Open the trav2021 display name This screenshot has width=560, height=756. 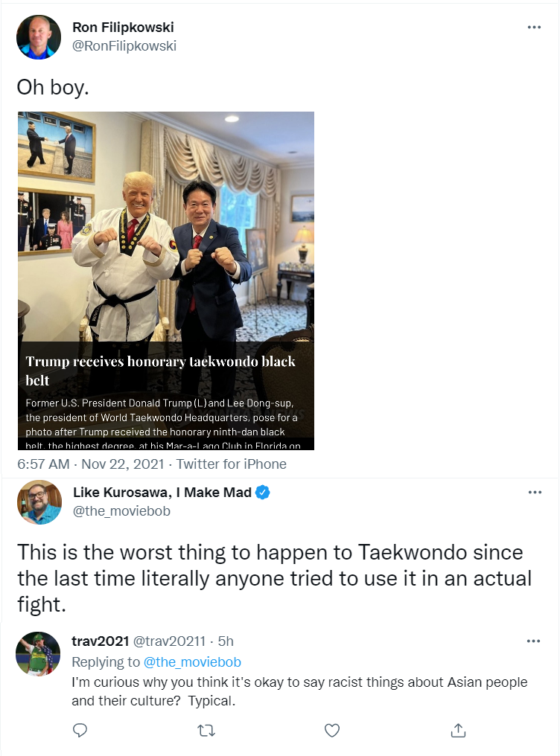(101, 641)
